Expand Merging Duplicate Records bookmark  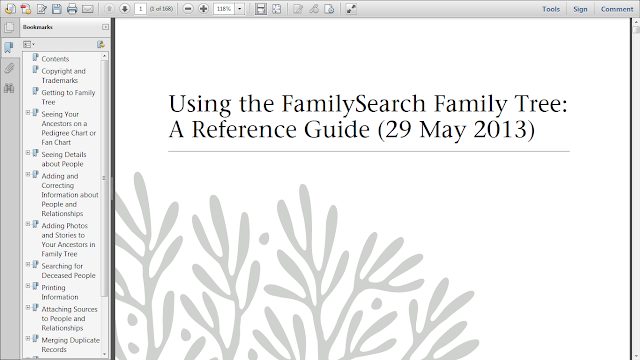28,338
